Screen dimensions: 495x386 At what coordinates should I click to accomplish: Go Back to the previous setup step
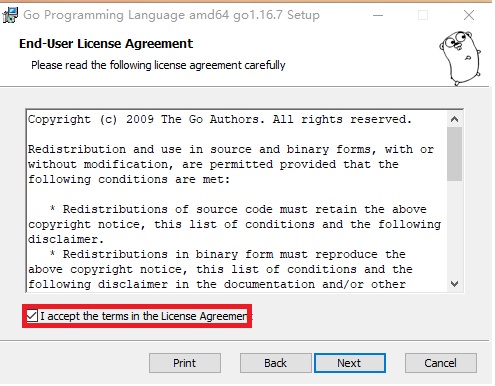click(x=275, y=363)
